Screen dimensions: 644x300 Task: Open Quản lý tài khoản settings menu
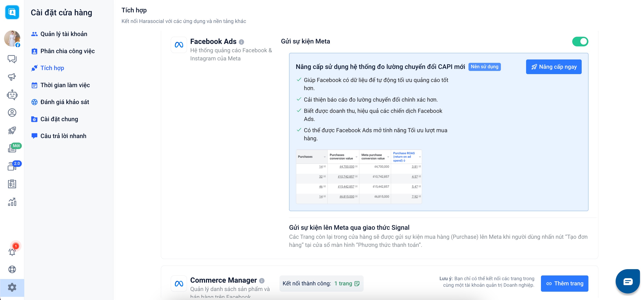pyautogui.click(x=64, y=34)
